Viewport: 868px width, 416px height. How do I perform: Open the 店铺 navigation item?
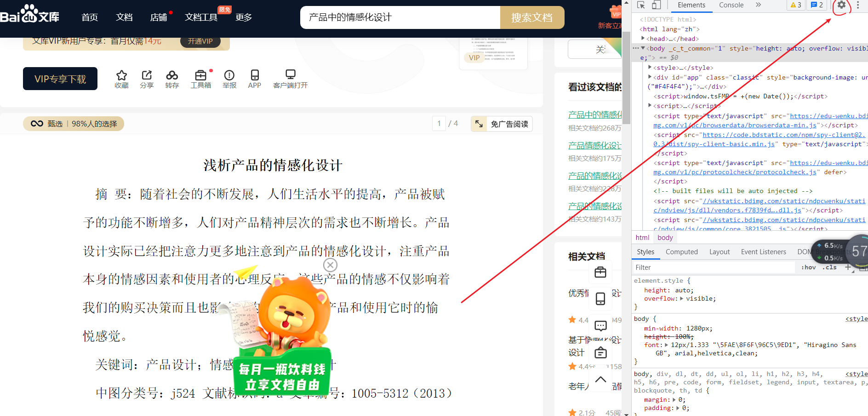(x=159, y=17)
